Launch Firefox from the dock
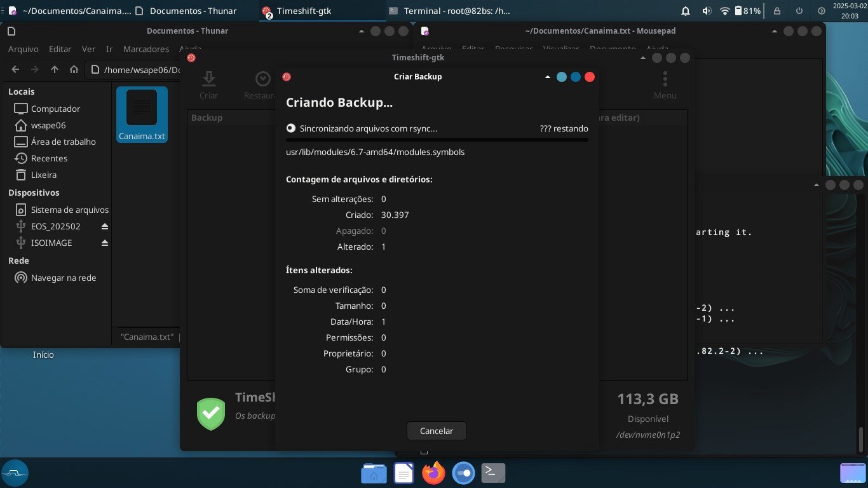This screenshot has width=868, height=488. (433, 473)
